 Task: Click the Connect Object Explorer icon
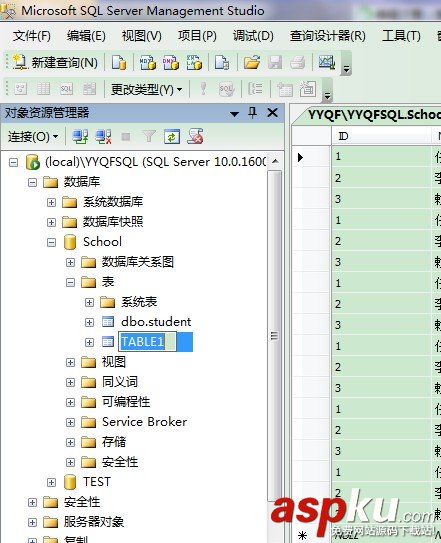pyautogui.click(x=80, y=136)
